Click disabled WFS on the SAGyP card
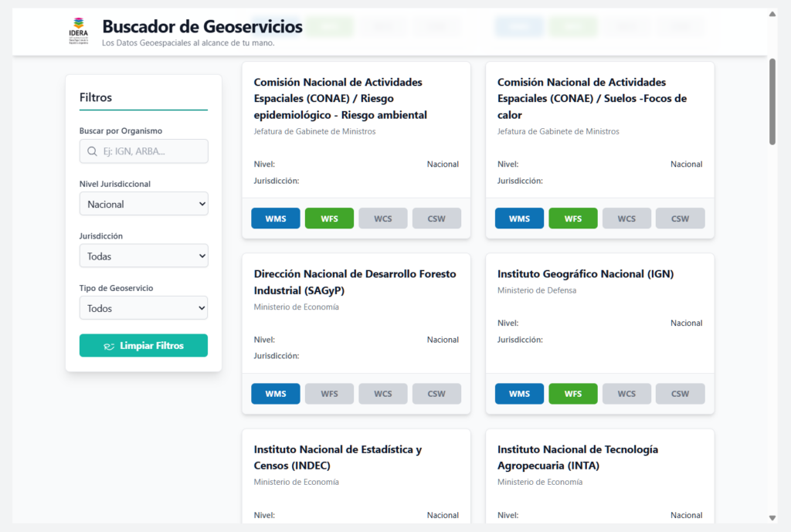Image resolution: width=791 pixels, height=532 pixels. (329, 394)
